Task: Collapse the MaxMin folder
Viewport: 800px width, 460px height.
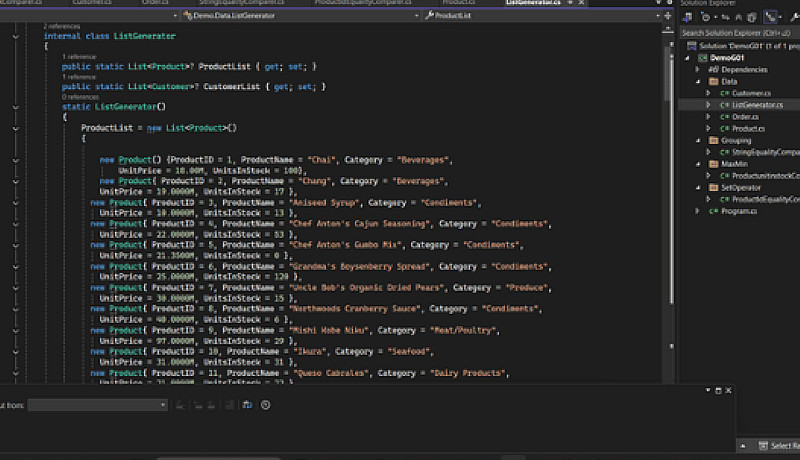Action: [x=698, y=164]
